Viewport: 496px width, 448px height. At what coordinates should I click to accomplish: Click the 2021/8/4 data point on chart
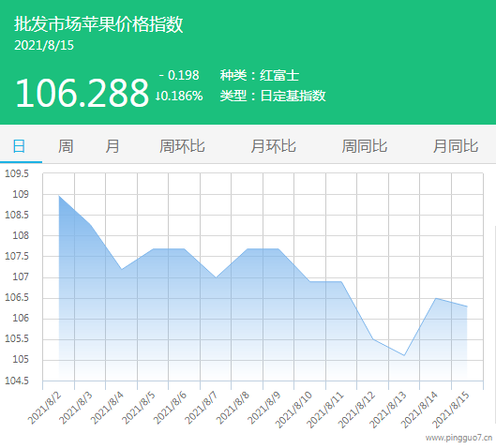tap(122, 269)
